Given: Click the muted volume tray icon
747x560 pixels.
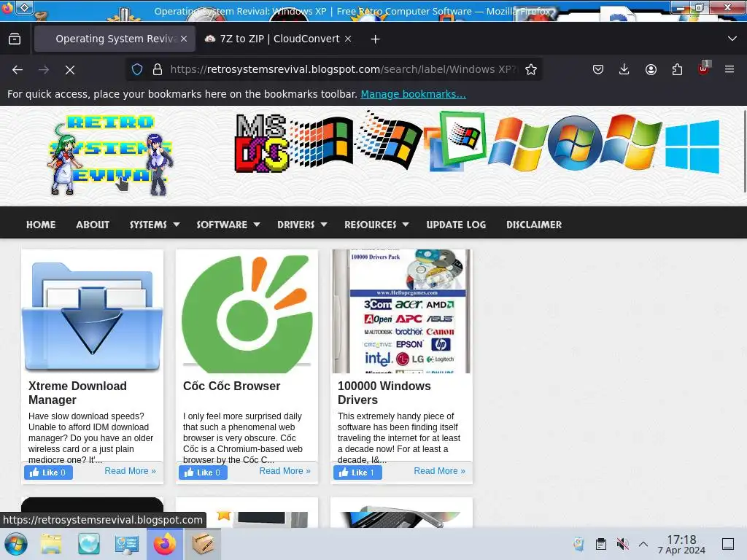Looking at the screenshot, I should (x=622, y=544).
